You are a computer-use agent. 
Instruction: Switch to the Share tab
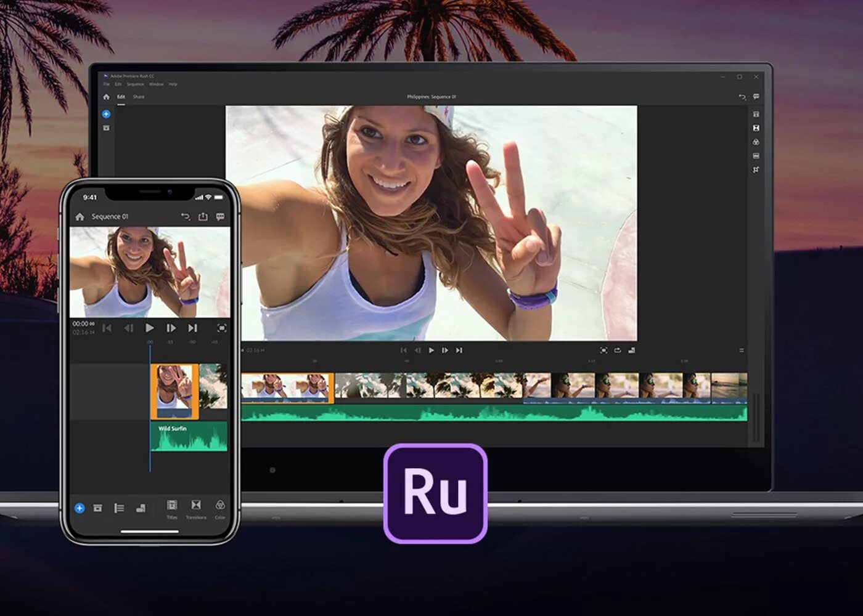coord(139,97)
